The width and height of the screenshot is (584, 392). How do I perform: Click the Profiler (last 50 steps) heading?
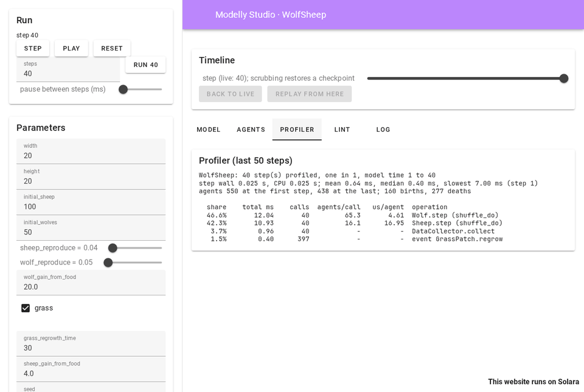coord(245,160)
